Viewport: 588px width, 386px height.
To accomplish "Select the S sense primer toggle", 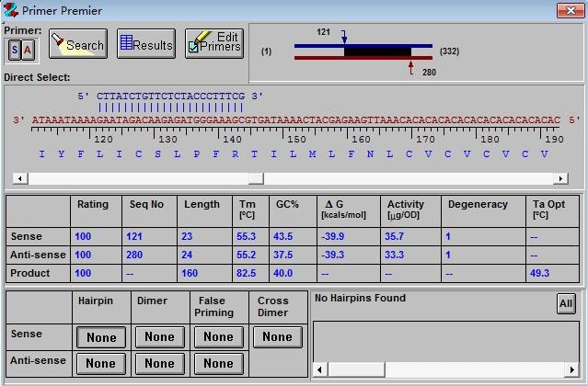I will (x=15, y=50).
